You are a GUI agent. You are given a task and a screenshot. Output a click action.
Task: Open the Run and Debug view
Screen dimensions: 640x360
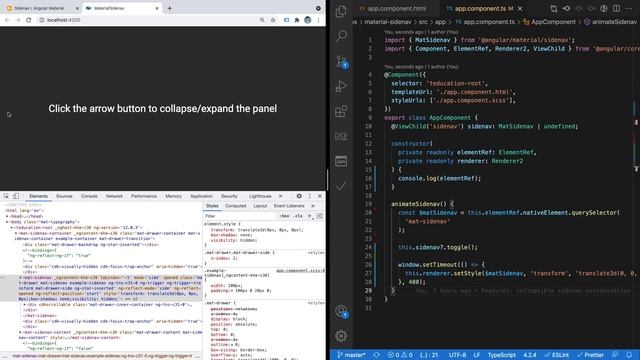click(x=341, y=86)
